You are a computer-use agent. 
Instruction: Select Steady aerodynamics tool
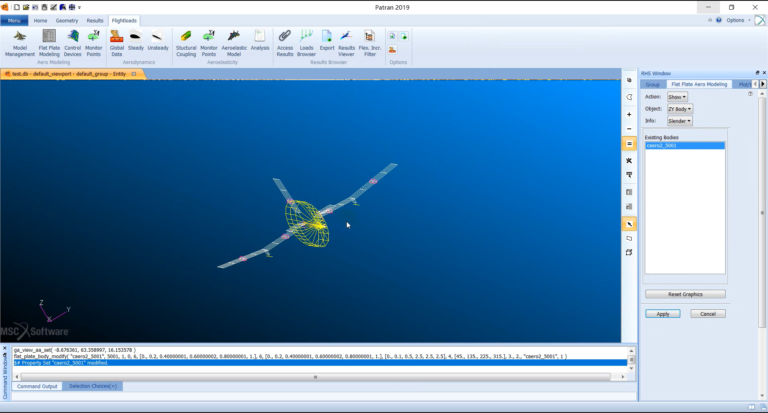pos(136,40)
